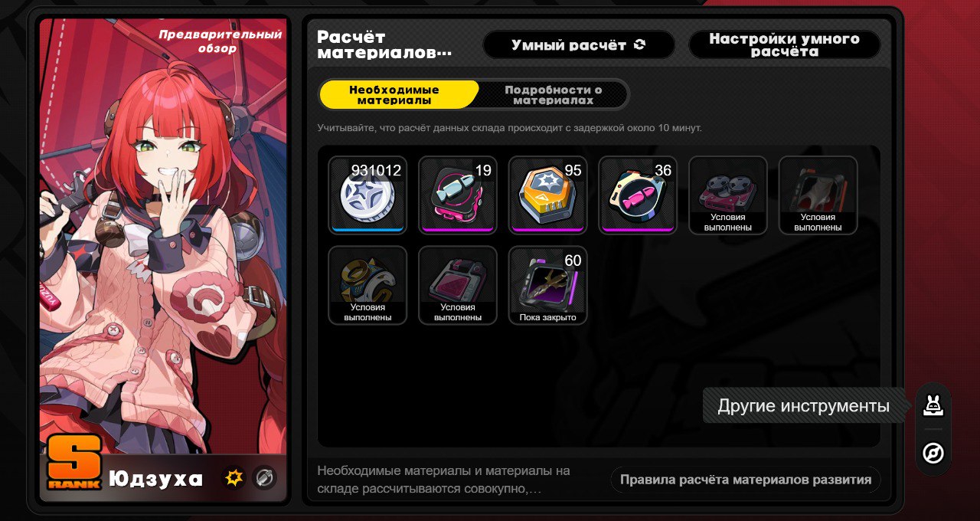Screen dimensions: 980x521
Task: Open Настройки умного расчёта
Action: tap(784, 44)
